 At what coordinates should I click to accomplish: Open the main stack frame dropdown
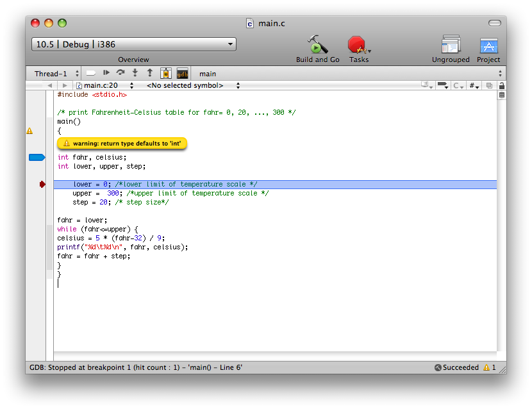point(349,74)
